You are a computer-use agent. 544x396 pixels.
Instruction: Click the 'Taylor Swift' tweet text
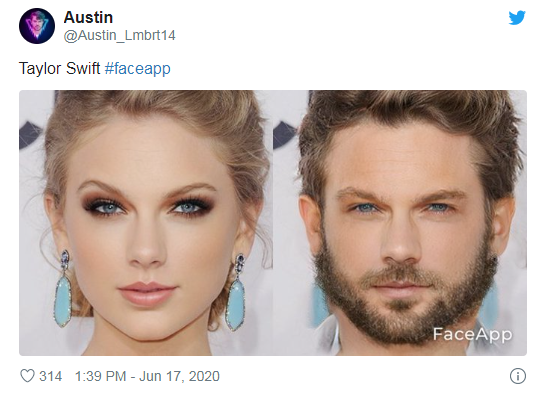(59, 68)
